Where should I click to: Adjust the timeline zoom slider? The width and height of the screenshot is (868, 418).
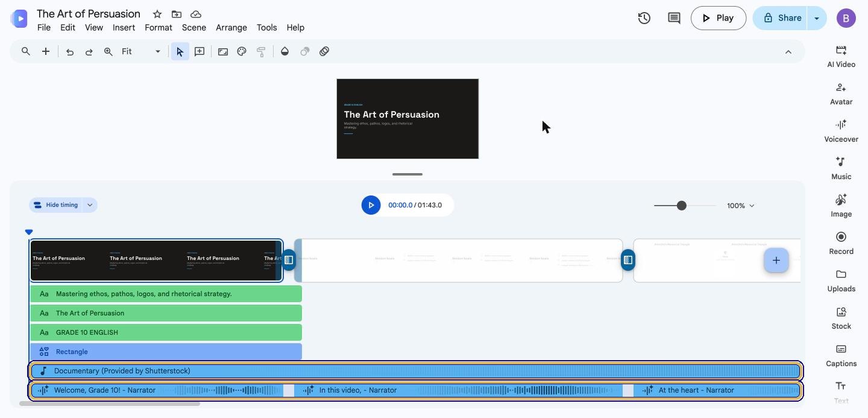(681, 206)
